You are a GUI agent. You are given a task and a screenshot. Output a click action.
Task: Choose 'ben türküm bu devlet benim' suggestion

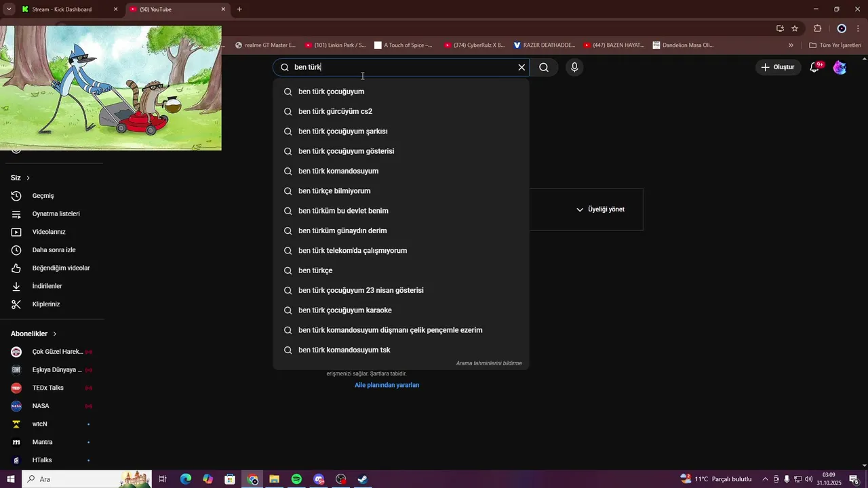point(401,211)
